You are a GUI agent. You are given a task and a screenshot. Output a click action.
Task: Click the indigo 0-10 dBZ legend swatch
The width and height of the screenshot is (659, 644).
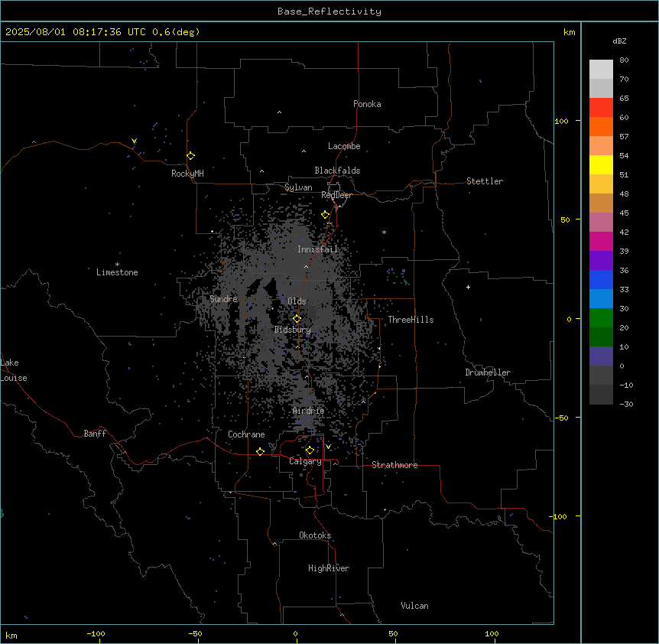[601, 356]
